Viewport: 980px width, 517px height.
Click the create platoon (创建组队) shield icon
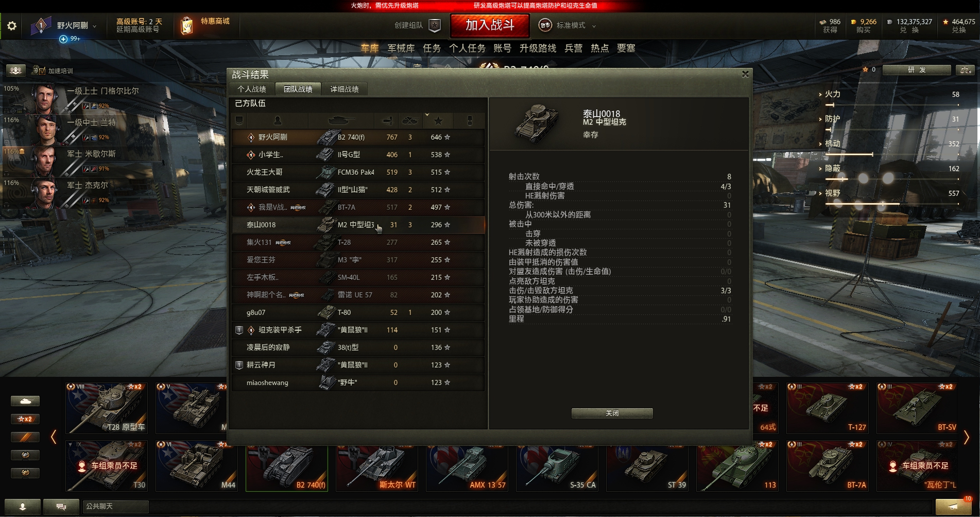[435, 25]
